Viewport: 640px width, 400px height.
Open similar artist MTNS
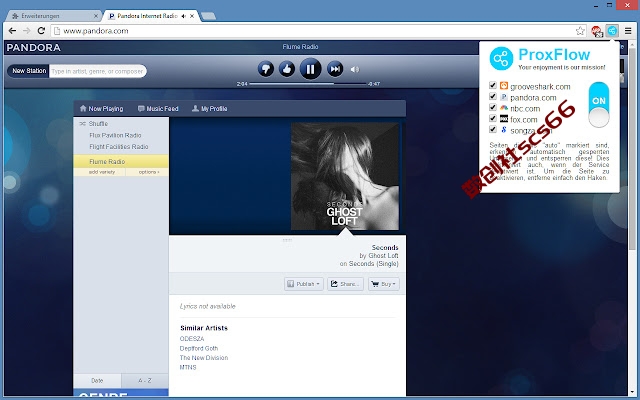pyautogui.click(x=188, y=367)
